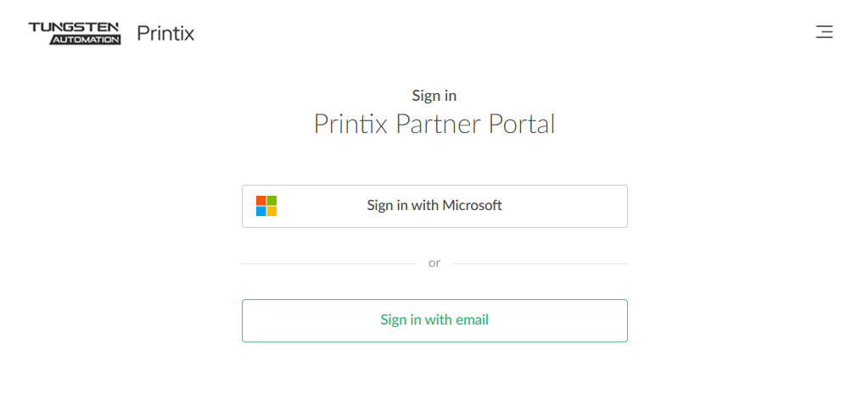The height and width of the screenshot is (400, 868).
Task: Click the green "Sign in with email" text
Action: (x=434, y=320)
